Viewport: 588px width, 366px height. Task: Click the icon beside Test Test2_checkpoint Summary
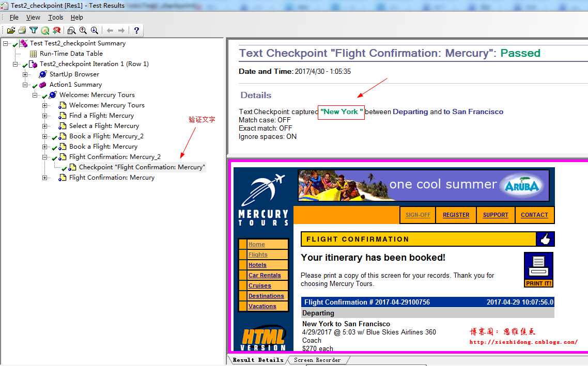24,43
